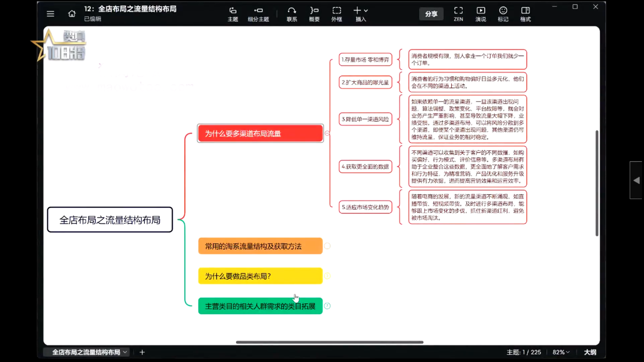Collapse the 为什么要多渠道布局流量 branch

click(x=327, y=133)
